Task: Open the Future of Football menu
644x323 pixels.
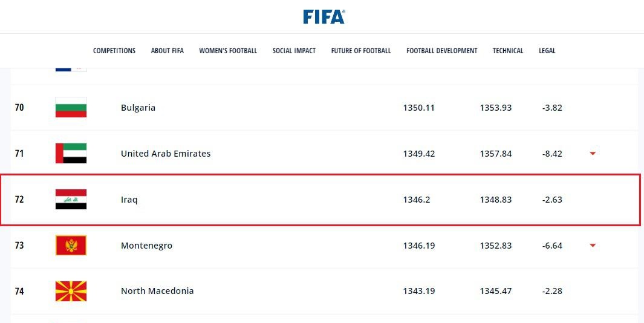Action: pos(361,51)
